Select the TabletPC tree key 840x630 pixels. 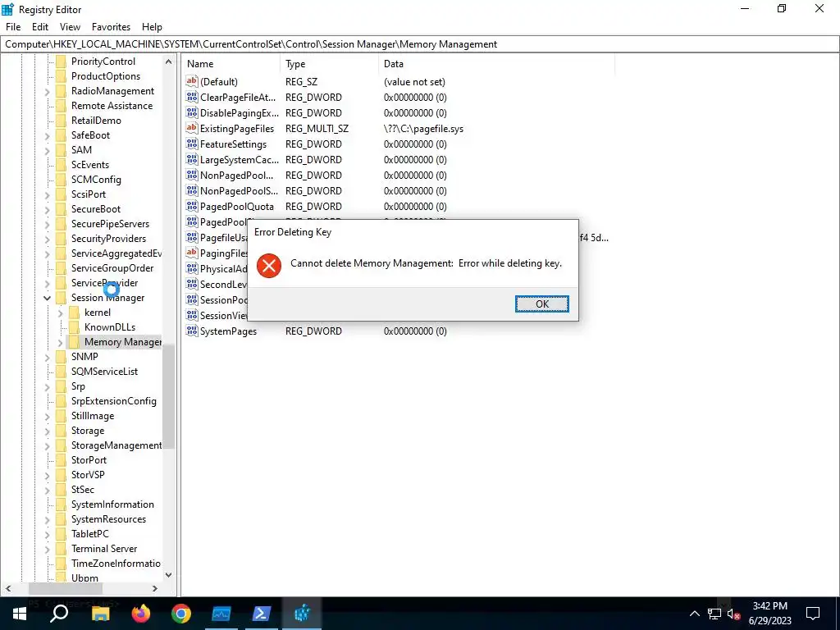90,533
